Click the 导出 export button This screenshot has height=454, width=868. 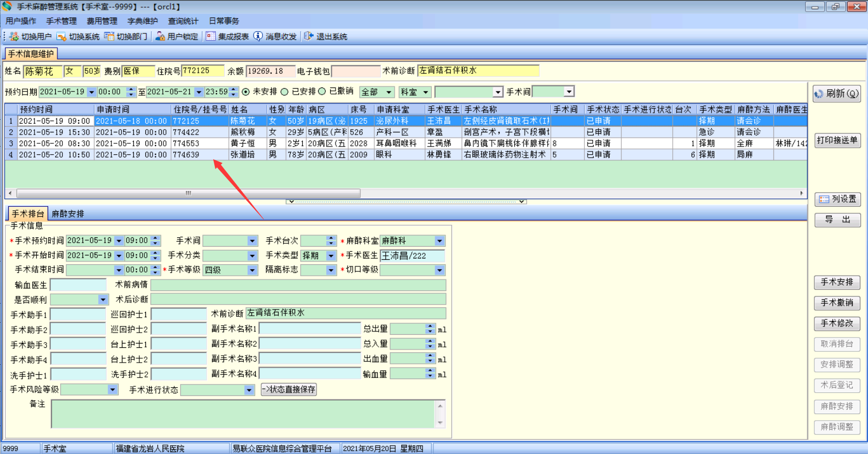pyautogui.click(x=837, y=220)
